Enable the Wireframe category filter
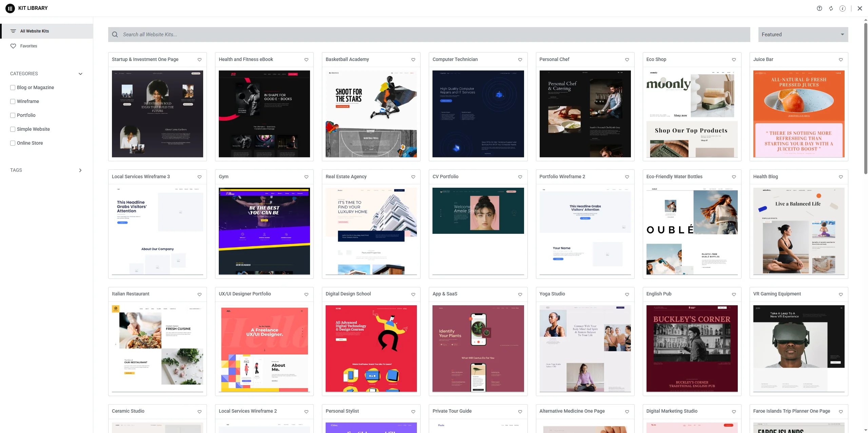The height and width of the screenshot is (433, 868). 13,101
